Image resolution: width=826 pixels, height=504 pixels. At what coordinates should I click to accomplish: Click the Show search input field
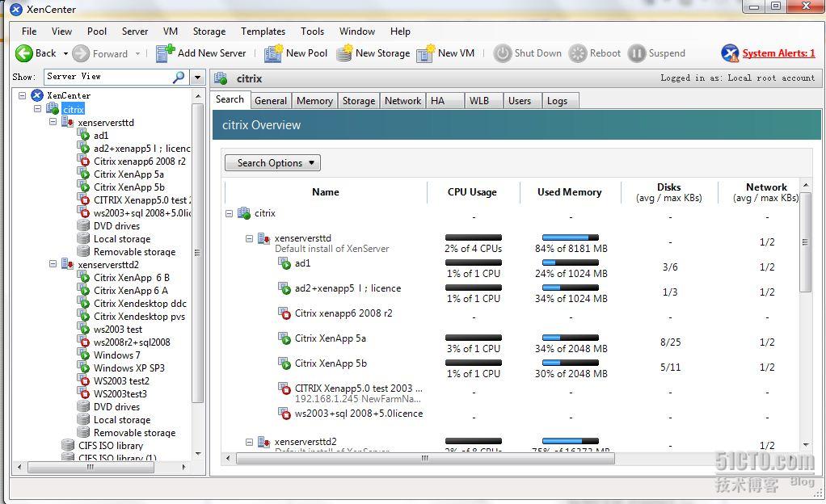pos(108,77)
